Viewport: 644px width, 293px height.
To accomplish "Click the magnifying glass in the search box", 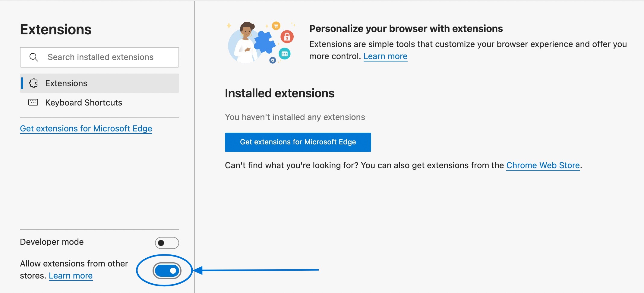I will click(34, 57).
